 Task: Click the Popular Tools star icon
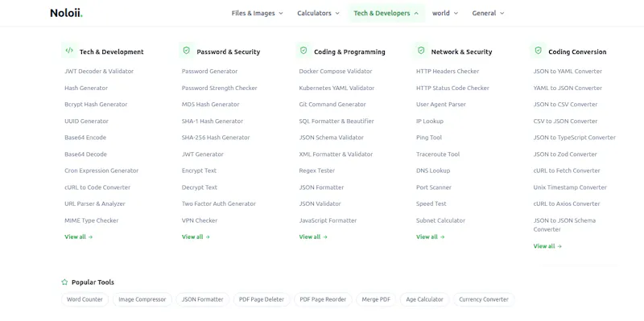[x=64, y=282]
